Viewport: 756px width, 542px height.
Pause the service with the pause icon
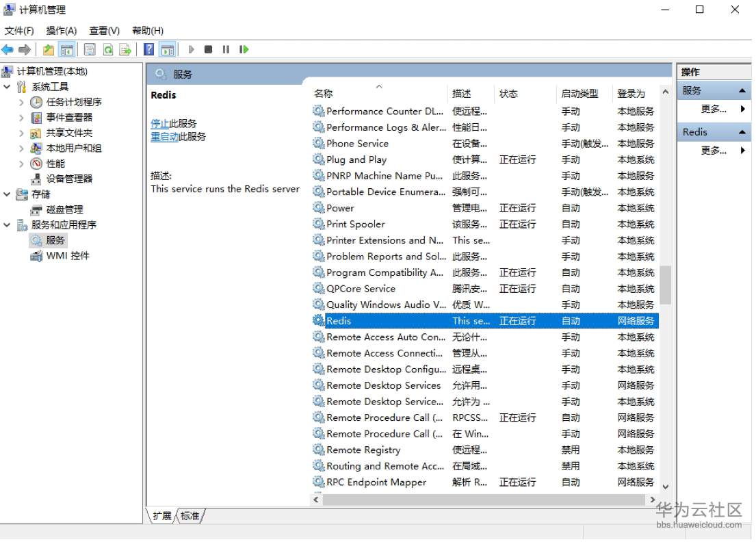[226, 49]
